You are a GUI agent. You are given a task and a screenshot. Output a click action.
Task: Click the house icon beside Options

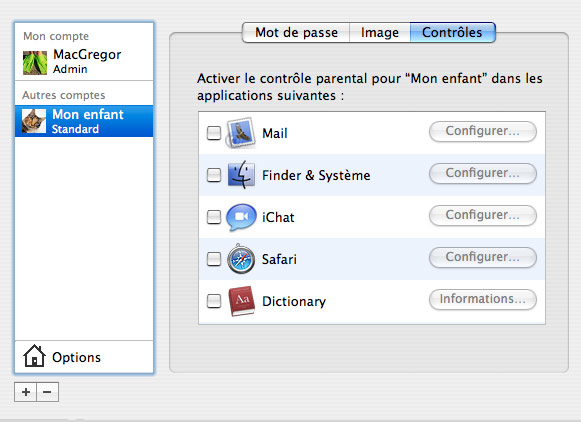[34, 356]
